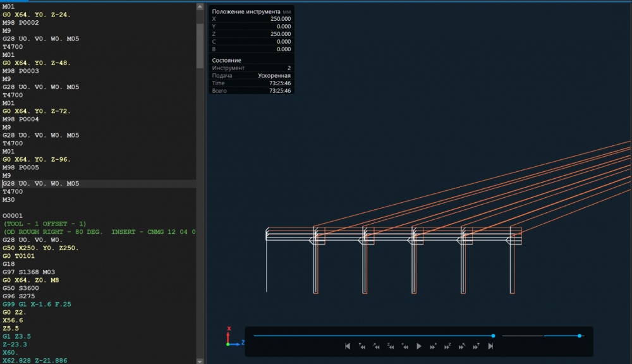Select line G97 S1368 M03
Image resolution: width=632 pixels, height=364 pixels.
click(29, 272)
